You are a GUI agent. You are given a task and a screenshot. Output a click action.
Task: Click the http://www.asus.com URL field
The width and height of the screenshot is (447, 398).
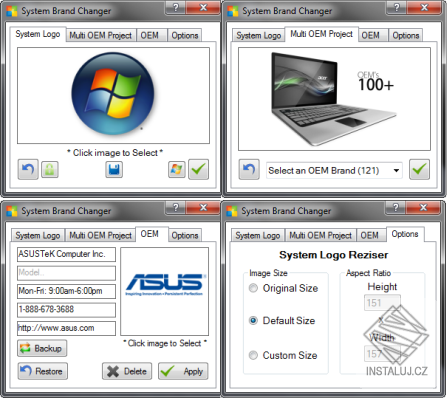pyautogui.click(x=66, y=328)
